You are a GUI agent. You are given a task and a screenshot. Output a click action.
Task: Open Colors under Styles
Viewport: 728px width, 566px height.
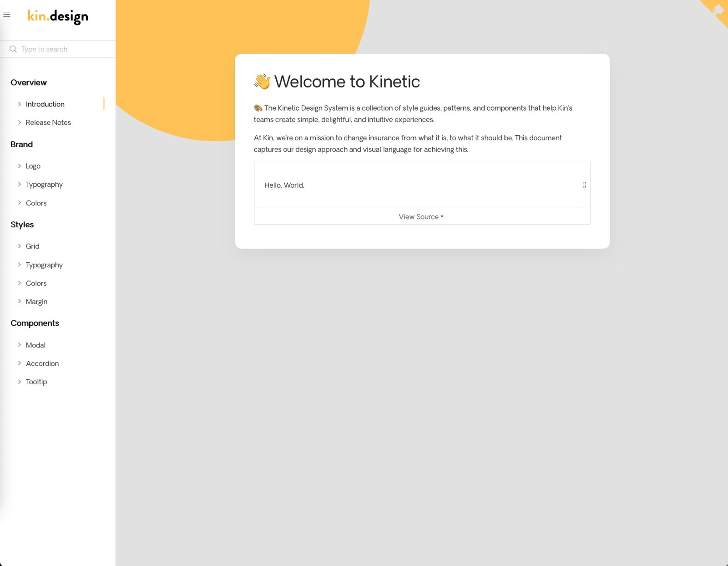(36, 283)
